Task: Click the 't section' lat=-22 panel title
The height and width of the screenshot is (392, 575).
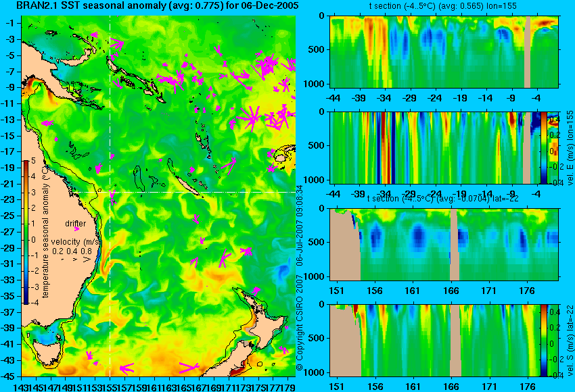Action: [443, 199]
